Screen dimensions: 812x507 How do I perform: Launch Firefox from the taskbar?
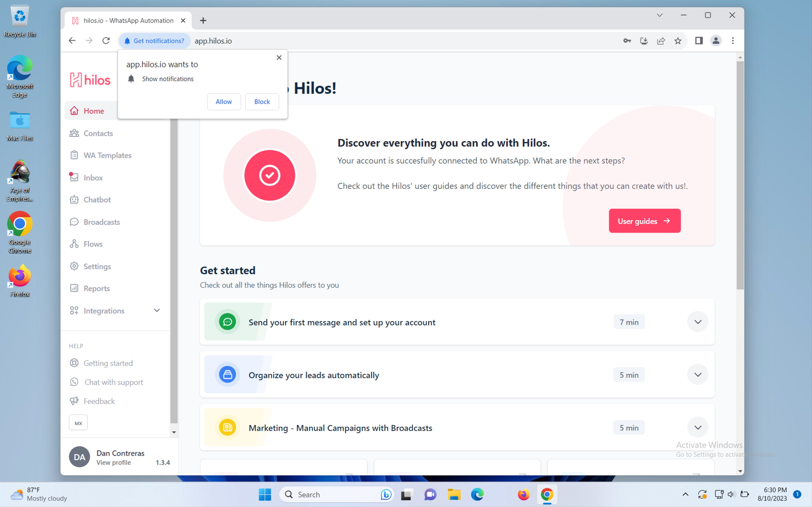point(523,494)
